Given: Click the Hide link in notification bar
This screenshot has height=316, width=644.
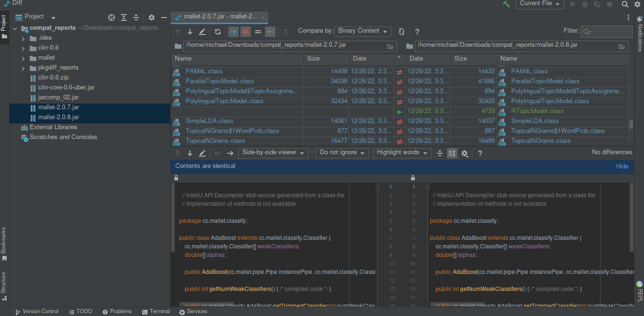Looking at the screenshot, I should pyautogui.click(x=622, y=167).
